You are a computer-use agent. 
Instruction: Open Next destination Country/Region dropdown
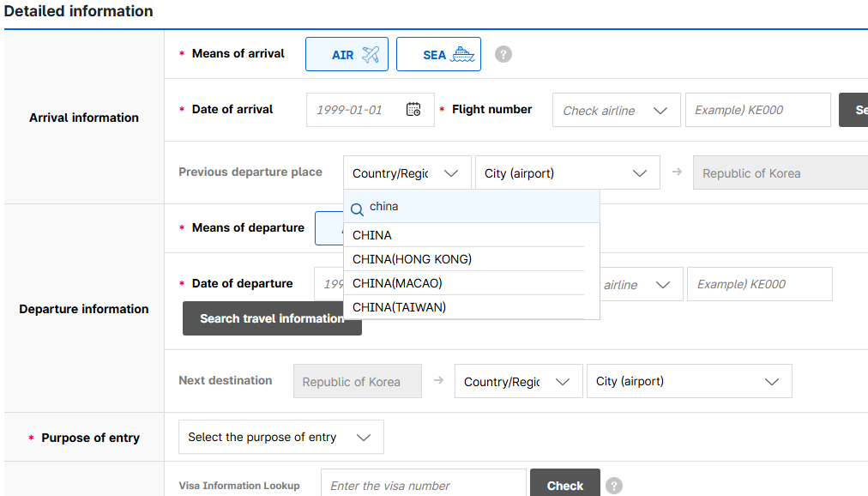click(518, 382)
